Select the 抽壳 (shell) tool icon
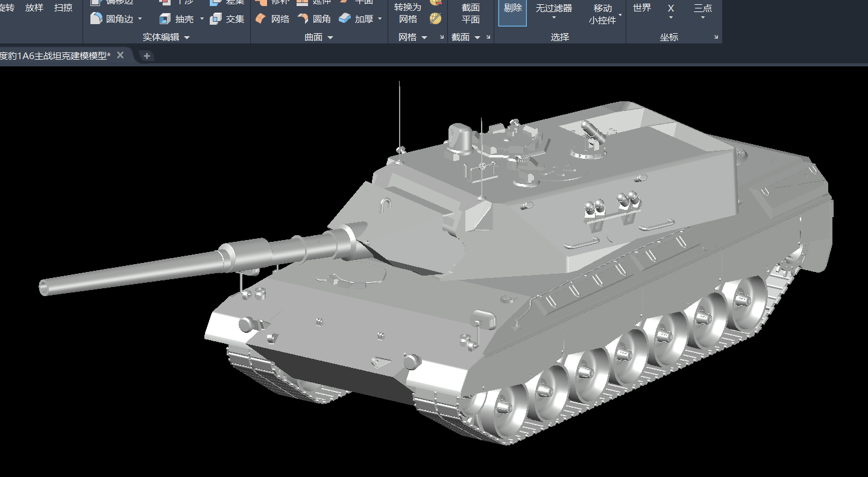This screenshot has width=868, height=477. [165, 19]
